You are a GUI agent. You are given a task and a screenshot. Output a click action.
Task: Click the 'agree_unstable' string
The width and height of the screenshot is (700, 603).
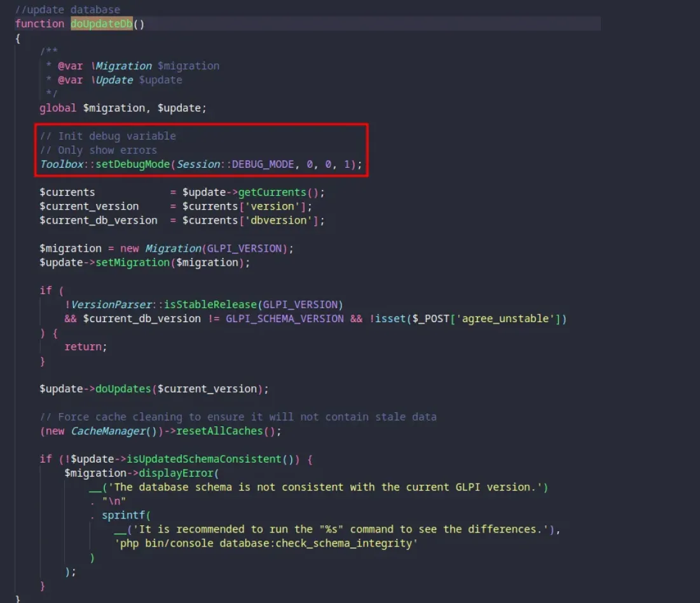click(x=505, y=319)
